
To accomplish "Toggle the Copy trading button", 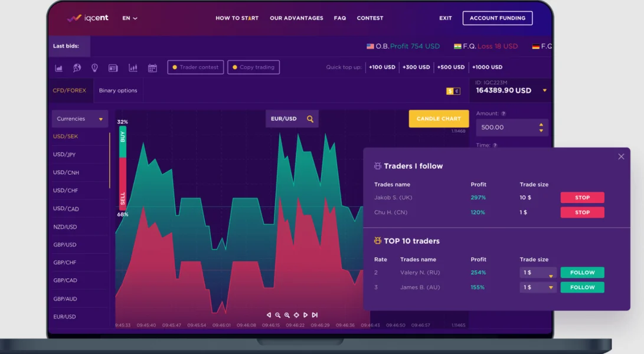I will pyautogui.click(x=253, y=67).
